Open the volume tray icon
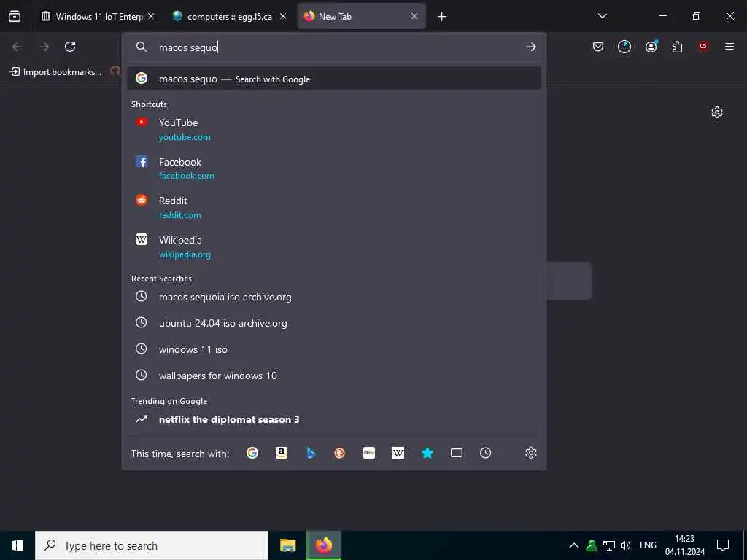Viewport: 747px width, 560px height. tap(626, 545)
